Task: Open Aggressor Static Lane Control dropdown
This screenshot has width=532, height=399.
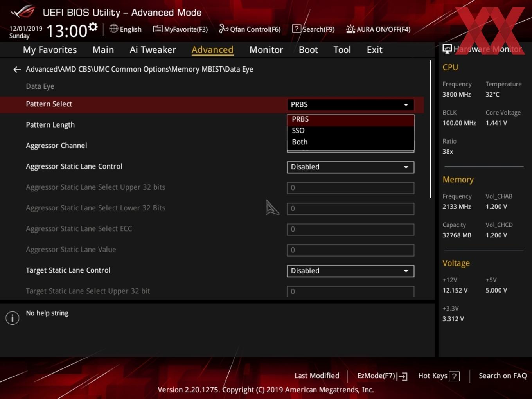Action: point(350,167)
